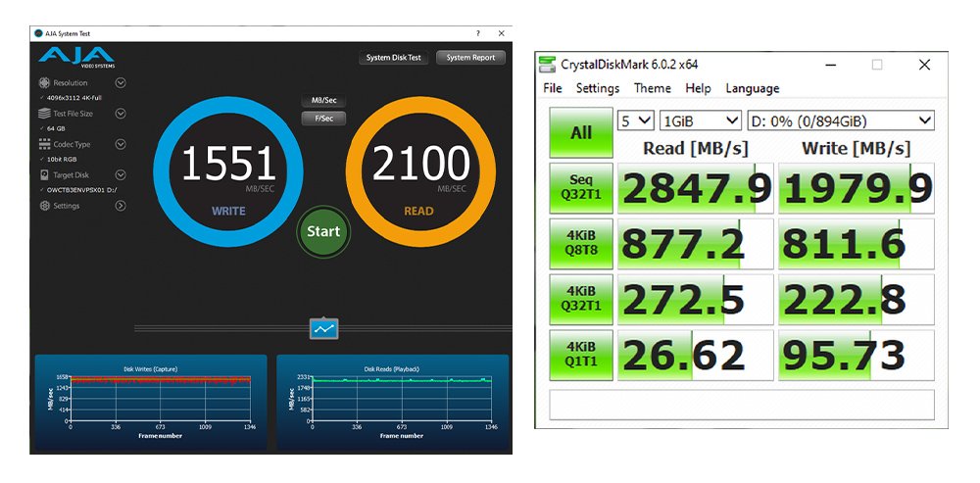Open the File menu in CrystalDiskMark

(553, 88)
